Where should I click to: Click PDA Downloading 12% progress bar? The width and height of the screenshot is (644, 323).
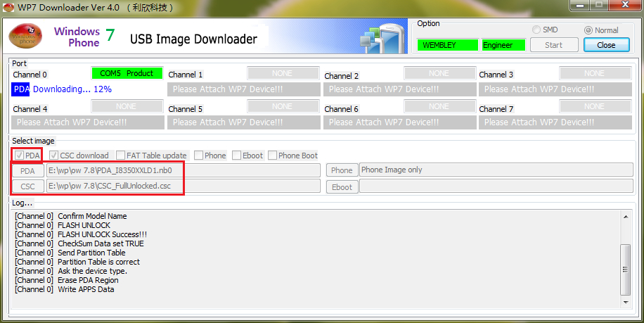(87, 89)
